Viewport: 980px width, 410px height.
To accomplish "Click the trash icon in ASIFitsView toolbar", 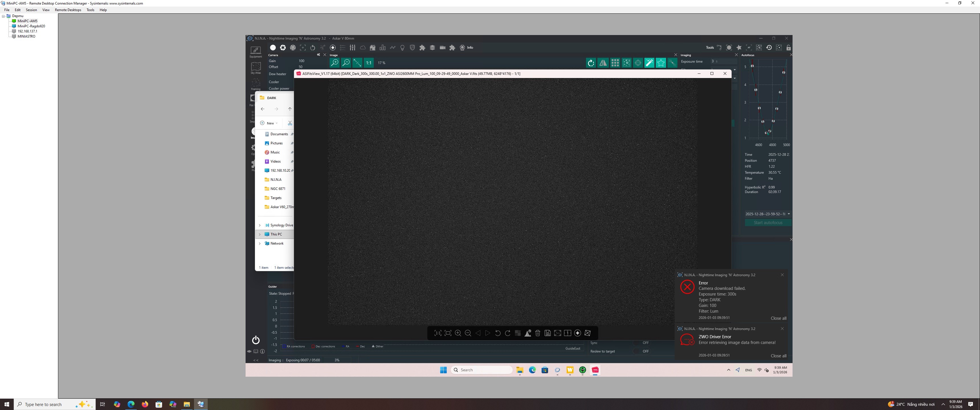I will [x=538, y=333].
